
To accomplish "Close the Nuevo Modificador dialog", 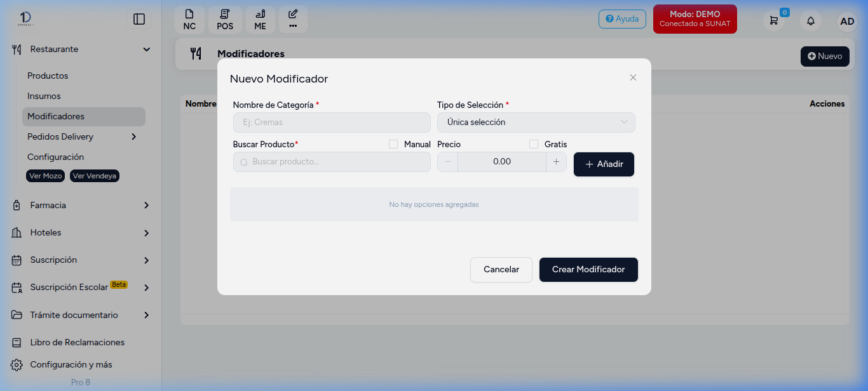I will pyautogui.click(x=633, y=77).
